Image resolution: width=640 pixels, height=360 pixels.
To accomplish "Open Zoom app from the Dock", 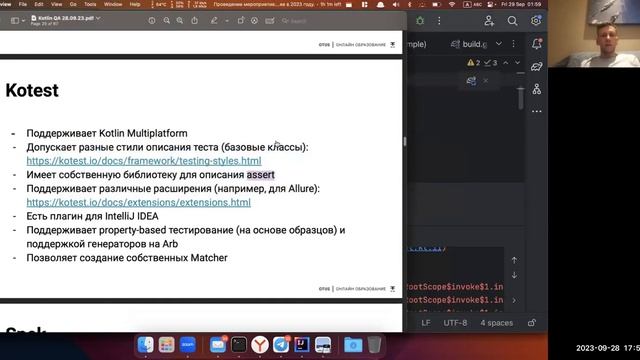I will click(188, 344).
